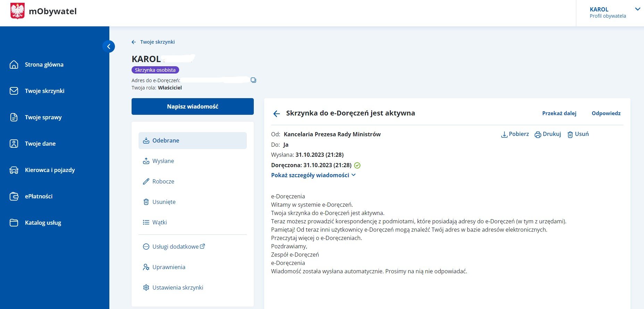Click the Uprawnienia user-gear icon

coord(146,267)
